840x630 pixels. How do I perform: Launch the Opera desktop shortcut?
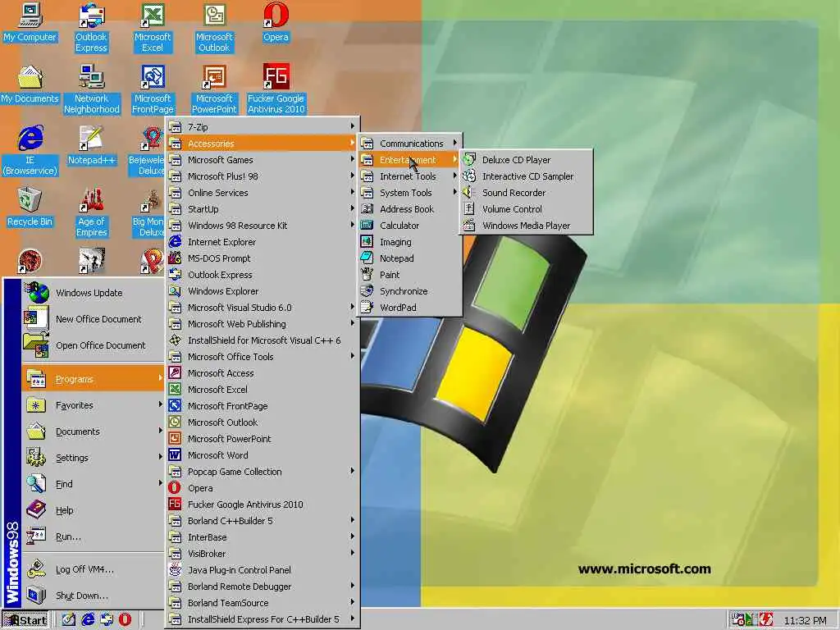click(x=276, y=22)
